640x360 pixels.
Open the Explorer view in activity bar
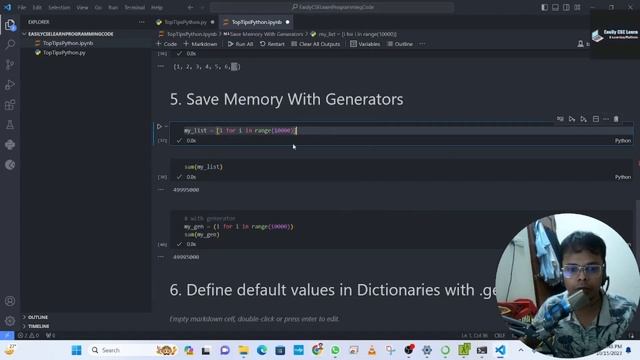click(x=10, y=25)
